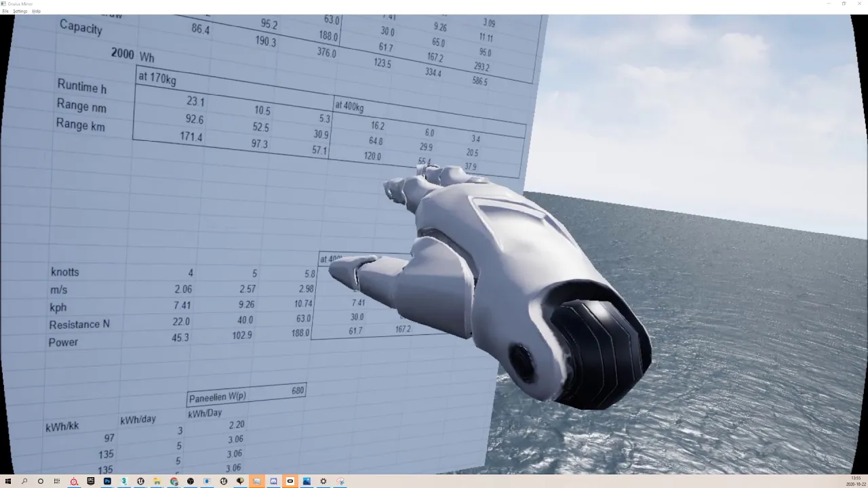The width and height of the screenshot is (868, 488).
Task: Open the Settings menu
Action: coord(20,11)
